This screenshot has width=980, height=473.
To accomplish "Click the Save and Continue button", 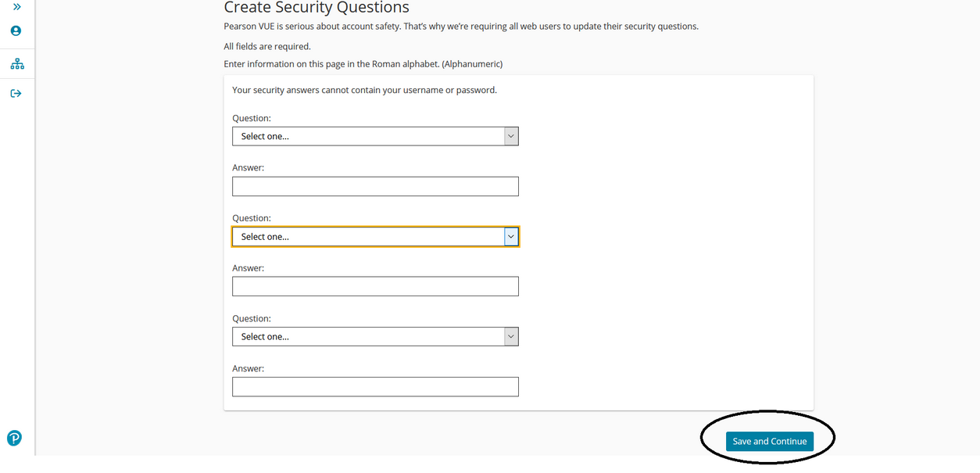I will tap(770, 441).
